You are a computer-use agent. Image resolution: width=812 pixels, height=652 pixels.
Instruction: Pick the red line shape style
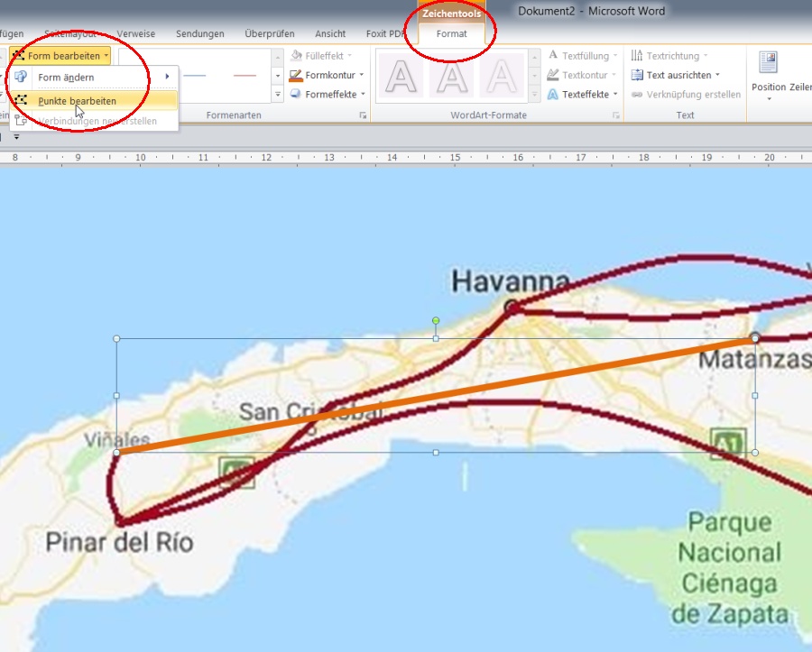point(245,76)
